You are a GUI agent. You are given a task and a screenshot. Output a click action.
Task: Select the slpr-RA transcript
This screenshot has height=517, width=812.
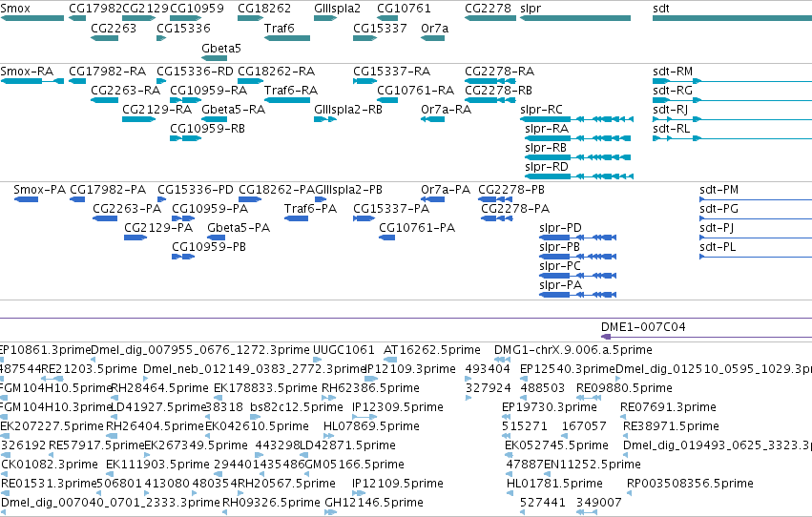point(578,138)
